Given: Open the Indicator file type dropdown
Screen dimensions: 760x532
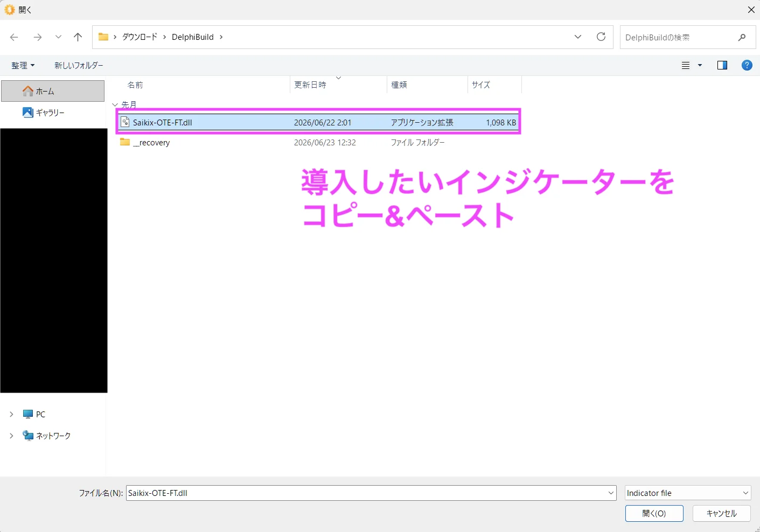Looking at the screenshot, I should pos(688,493).
